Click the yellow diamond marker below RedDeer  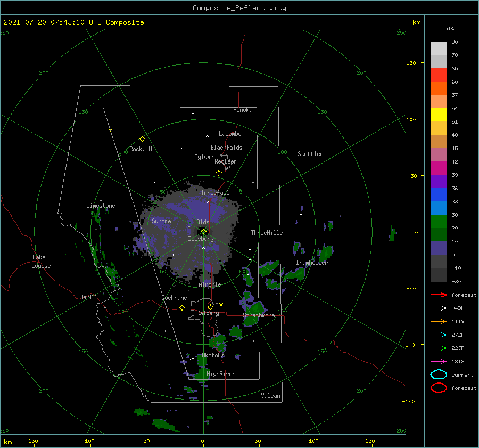219,173
